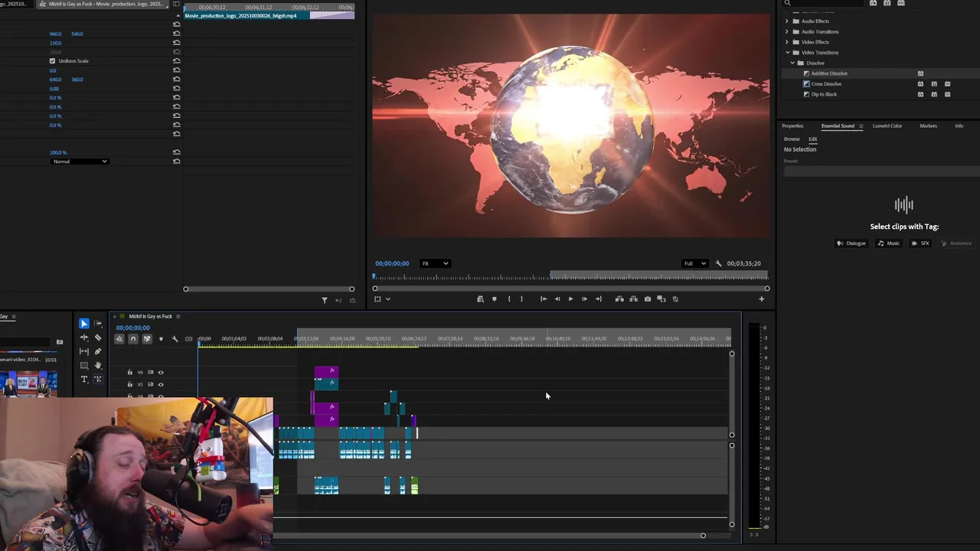Mark In point in Program Monitor
Image resolution: width=980 pixels, height=551 pixels.
coord(509,299)
